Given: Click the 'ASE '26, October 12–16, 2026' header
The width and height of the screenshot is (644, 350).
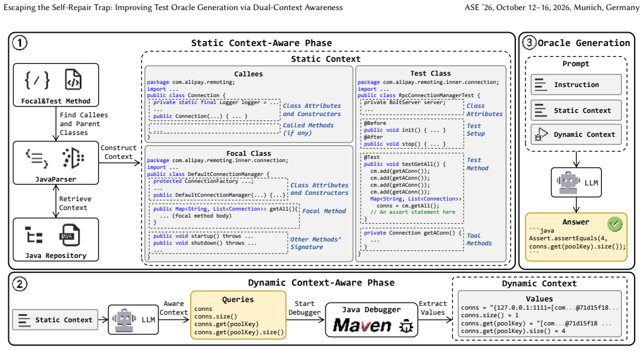Looking at the screenshot, I should [552, 8].
